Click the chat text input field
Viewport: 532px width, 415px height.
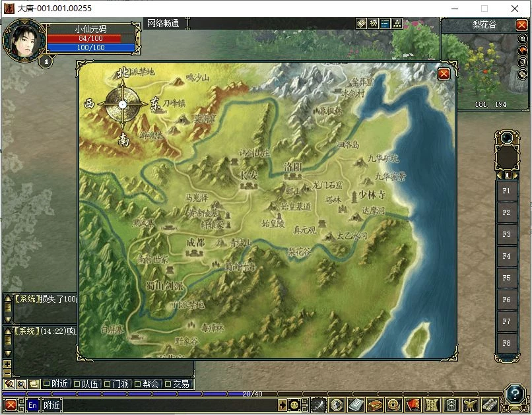170,406
